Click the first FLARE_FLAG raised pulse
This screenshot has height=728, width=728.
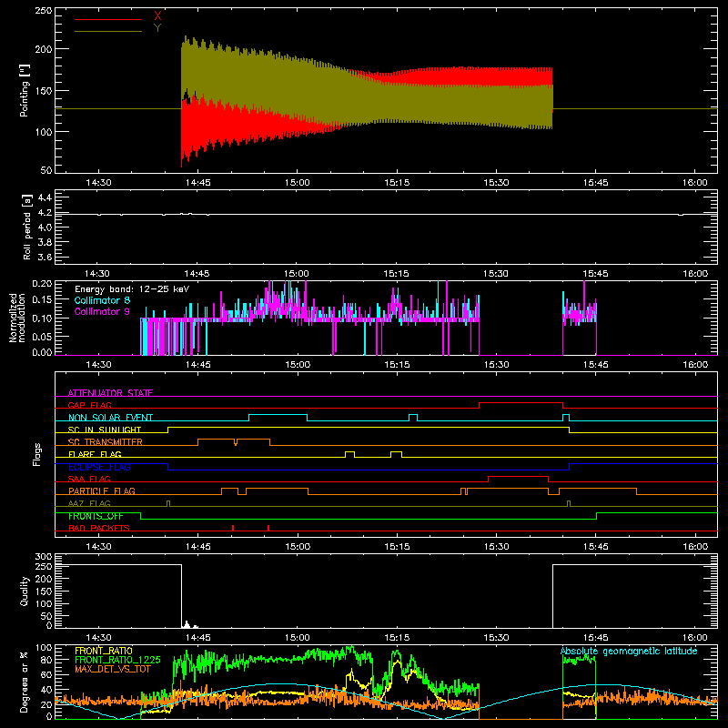pos(350,451)
